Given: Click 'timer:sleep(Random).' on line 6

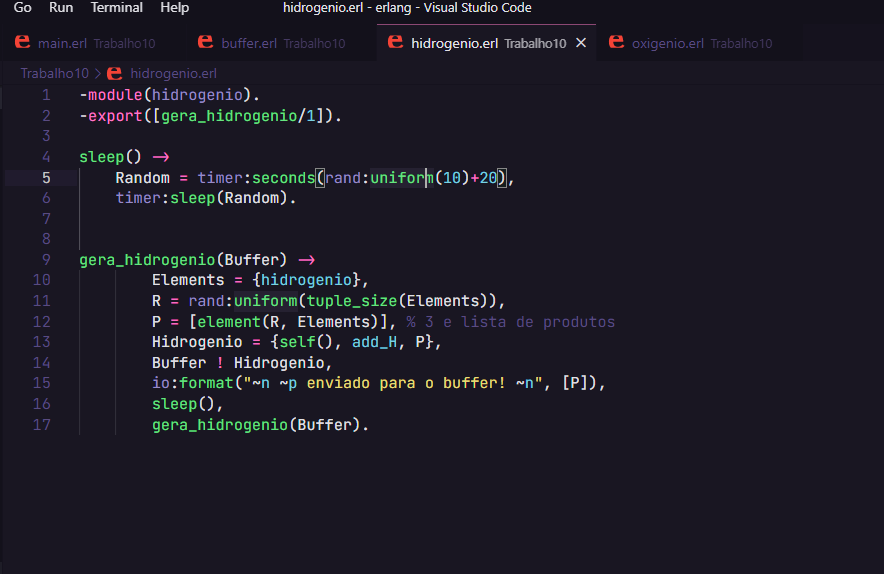Looking at the screenshot, I should (x=206, y=198).
